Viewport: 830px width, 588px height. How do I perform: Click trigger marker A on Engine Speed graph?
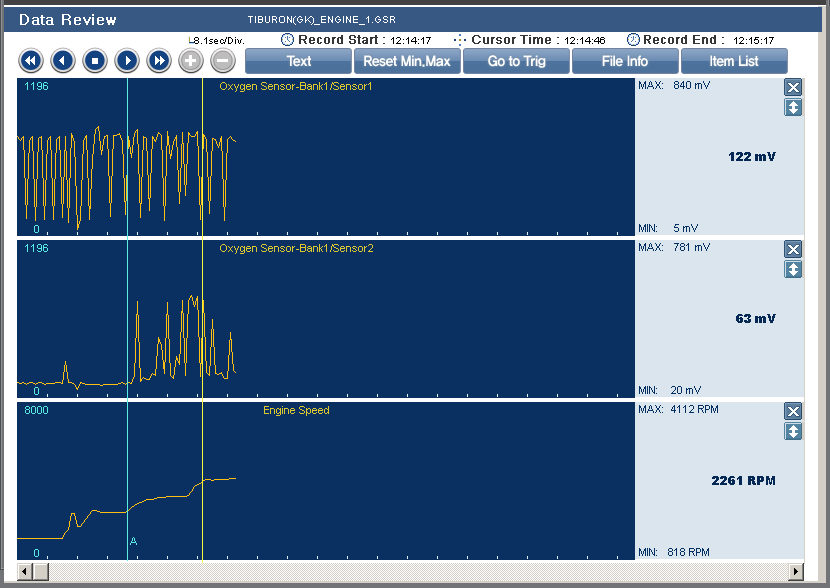pyautogui.click(x=133, y=541)
